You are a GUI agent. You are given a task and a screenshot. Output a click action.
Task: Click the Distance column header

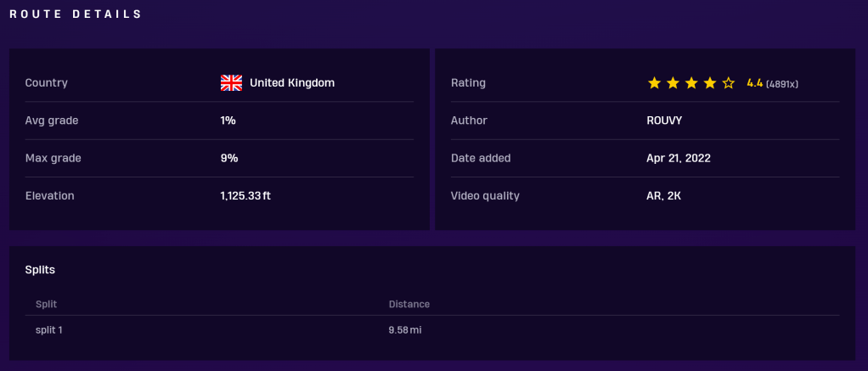[x=409, y=304]
